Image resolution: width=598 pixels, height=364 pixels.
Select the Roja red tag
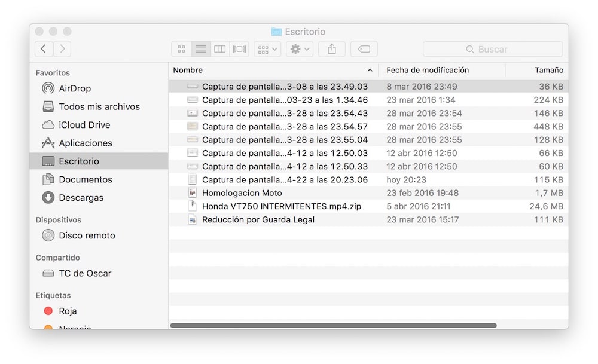(67, 311)
